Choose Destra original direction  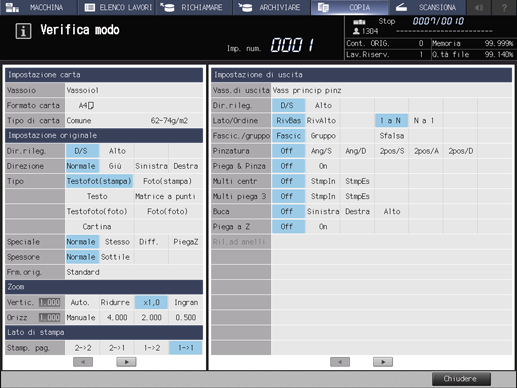click(186, 166)
